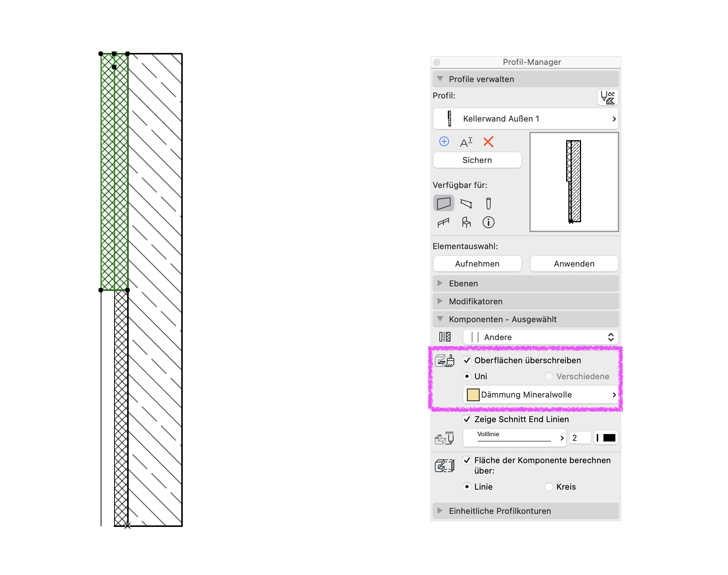The width and height of the screenshot is (728, 575).
Task: Expand Einheitliche Profilkonturen section
Action: point(525,511)
